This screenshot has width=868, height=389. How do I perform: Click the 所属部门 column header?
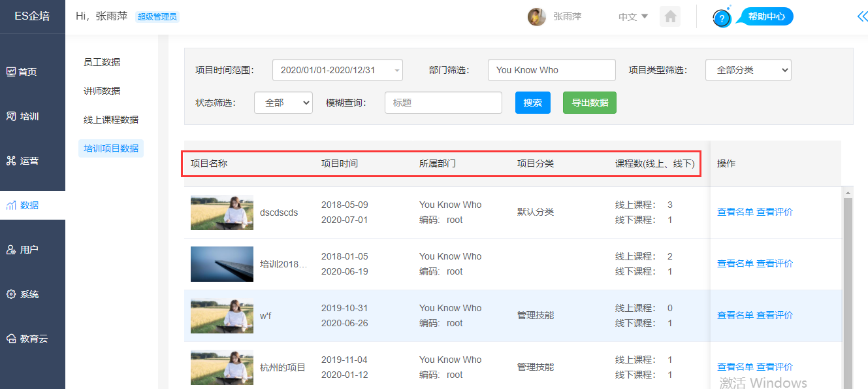438,163
